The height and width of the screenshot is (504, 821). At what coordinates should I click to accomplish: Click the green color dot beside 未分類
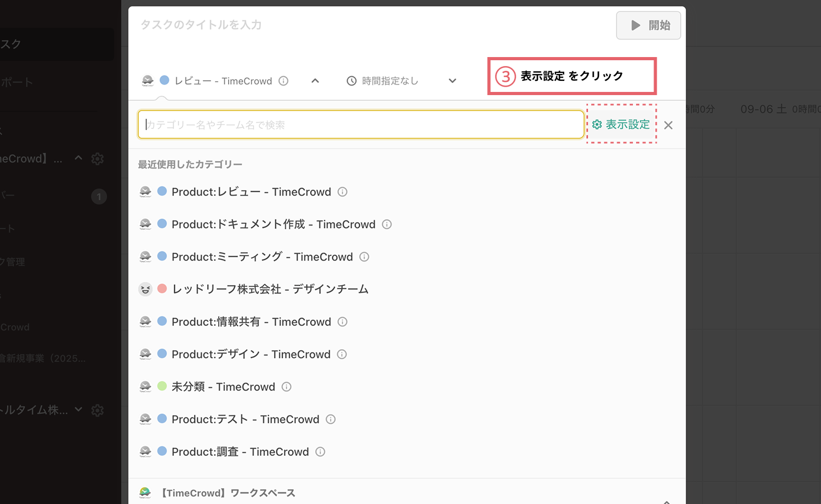click(162, 386)
